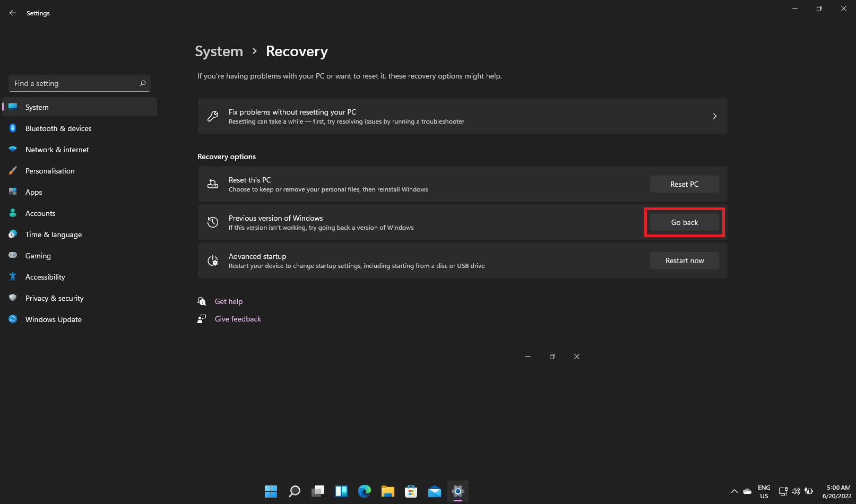The height and width of the screenshot is (504, 856).
Task: Click the Windows Update sync icon
Action: pyautogui.click(x=13, y=319)
